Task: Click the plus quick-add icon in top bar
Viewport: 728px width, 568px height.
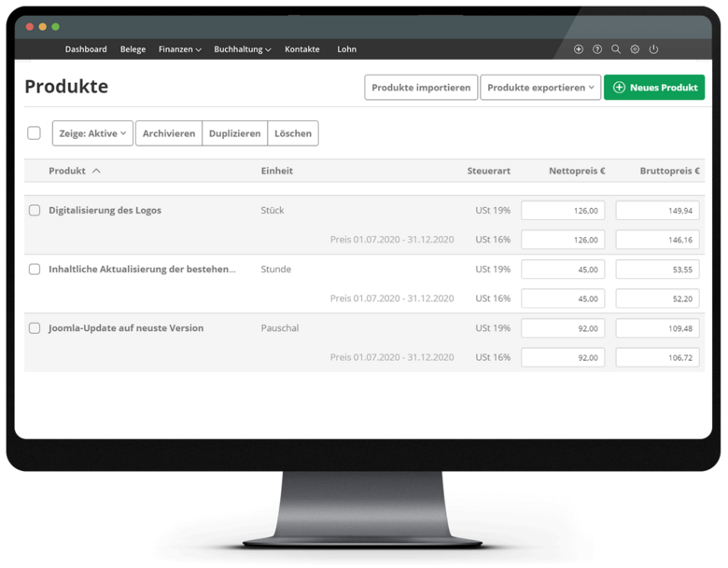Action: 579,49
